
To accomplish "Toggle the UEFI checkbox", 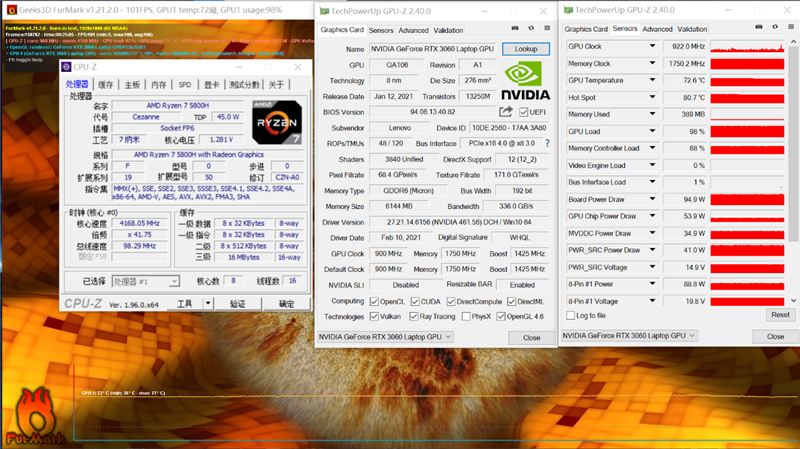I will [x=522, y=112].
